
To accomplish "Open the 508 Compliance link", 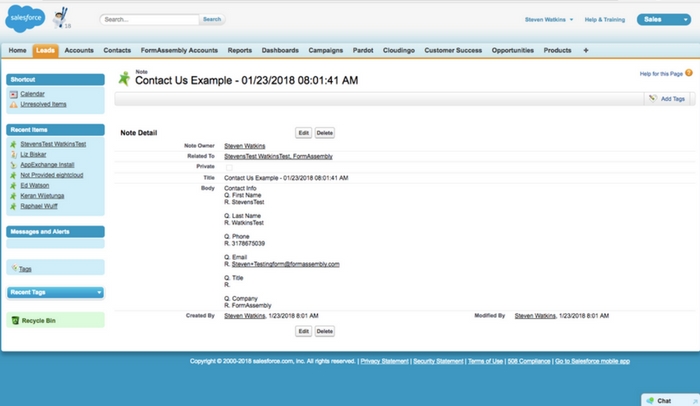I will [x=529, y=361].
